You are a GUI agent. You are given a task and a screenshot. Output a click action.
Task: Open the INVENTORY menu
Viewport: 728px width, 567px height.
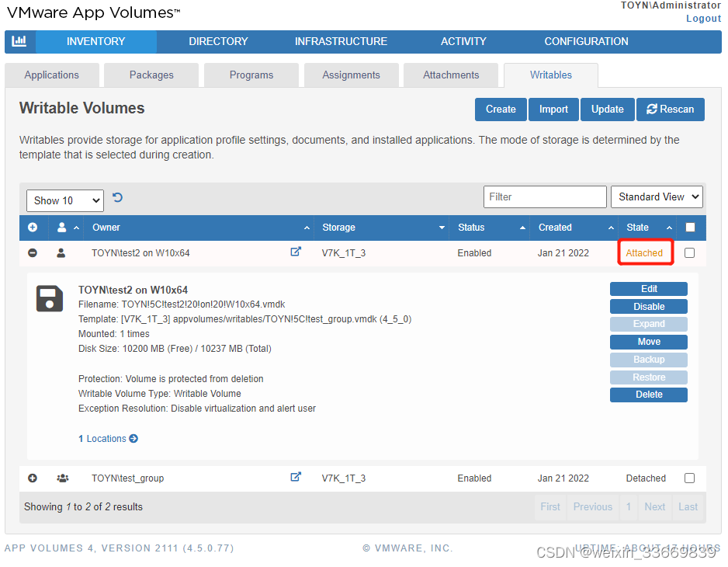pyautogui.click(x=95, y=41)
